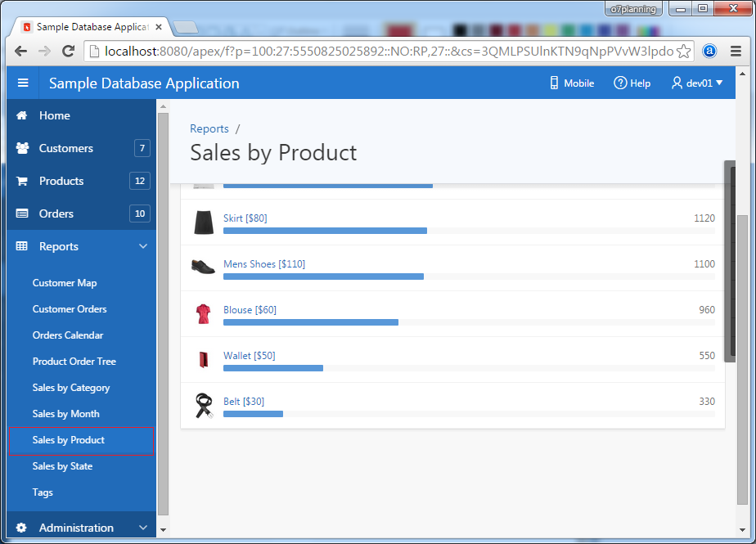The image size is (756, 544).
Task: Open Customer Map report
Action: pyautogui.click(x=65, y=283)
